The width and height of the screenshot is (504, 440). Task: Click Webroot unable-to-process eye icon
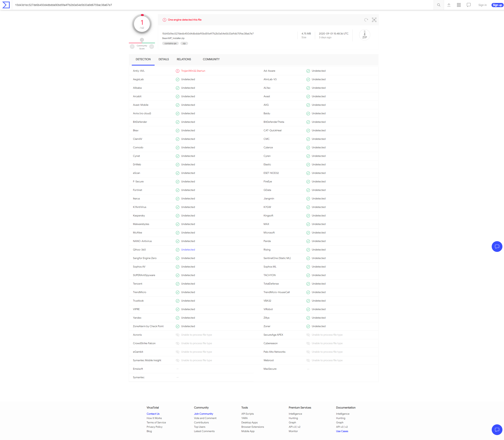tap(308, 360)
